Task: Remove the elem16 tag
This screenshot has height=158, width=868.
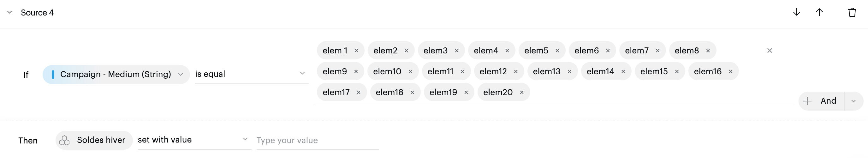Action: coord(730,71)
